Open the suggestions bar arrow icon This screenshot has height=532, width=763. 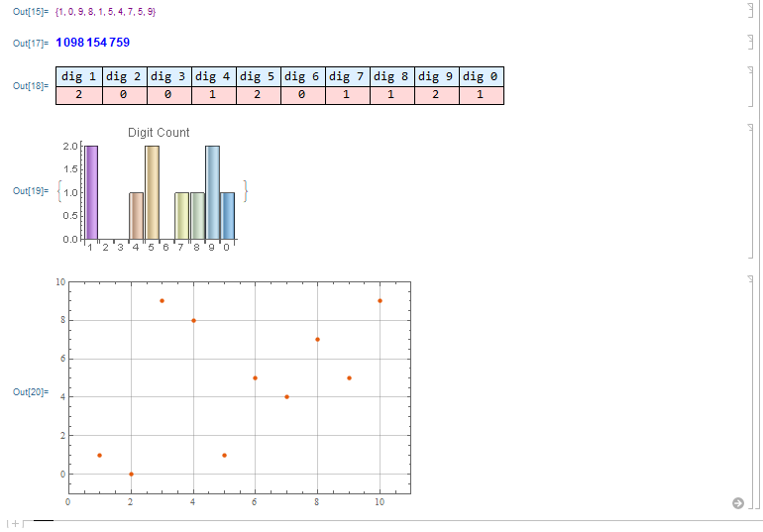737,503
